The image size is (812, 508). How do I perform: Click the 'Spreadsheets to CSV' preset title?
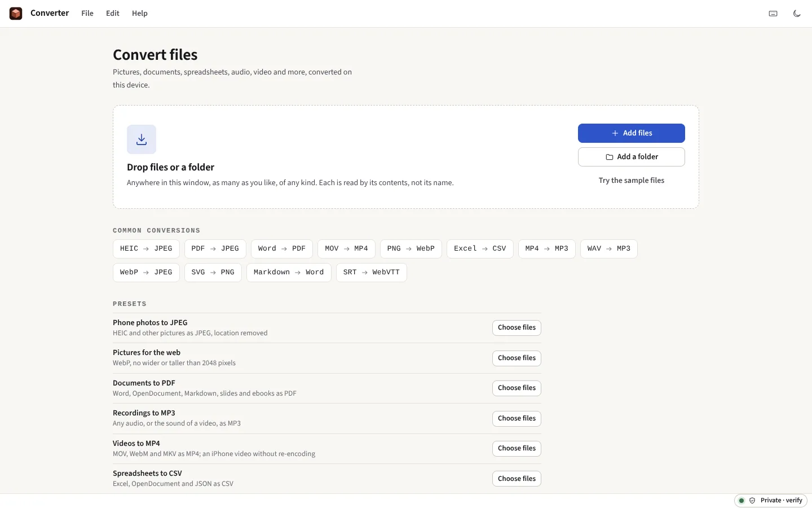click(x=147, y=474)
